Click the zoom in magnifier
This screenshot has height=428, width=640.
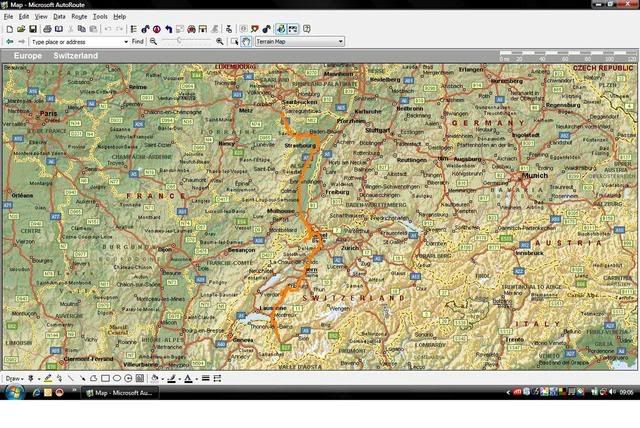220,42
